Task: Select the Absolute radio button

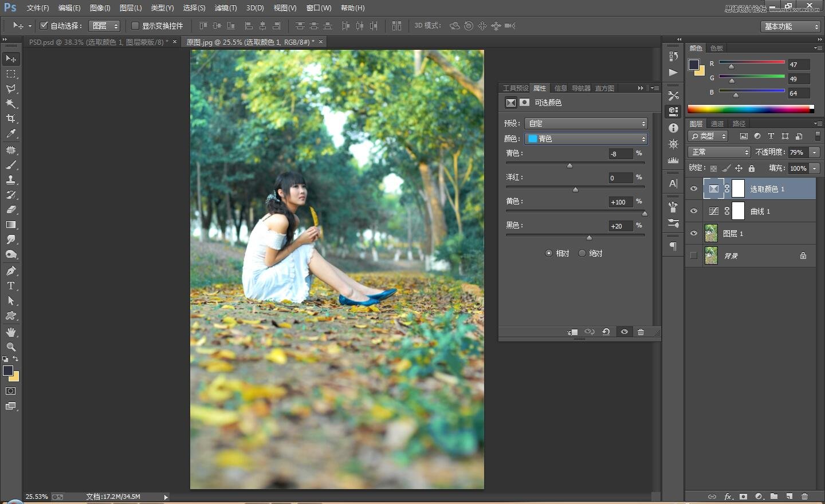Action: (582, 253)
